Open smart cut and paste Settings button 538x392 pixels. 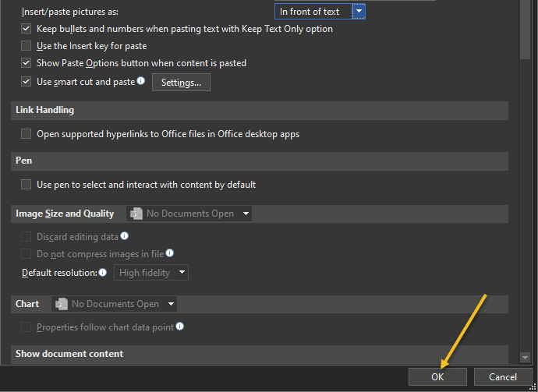click(181, 82)
